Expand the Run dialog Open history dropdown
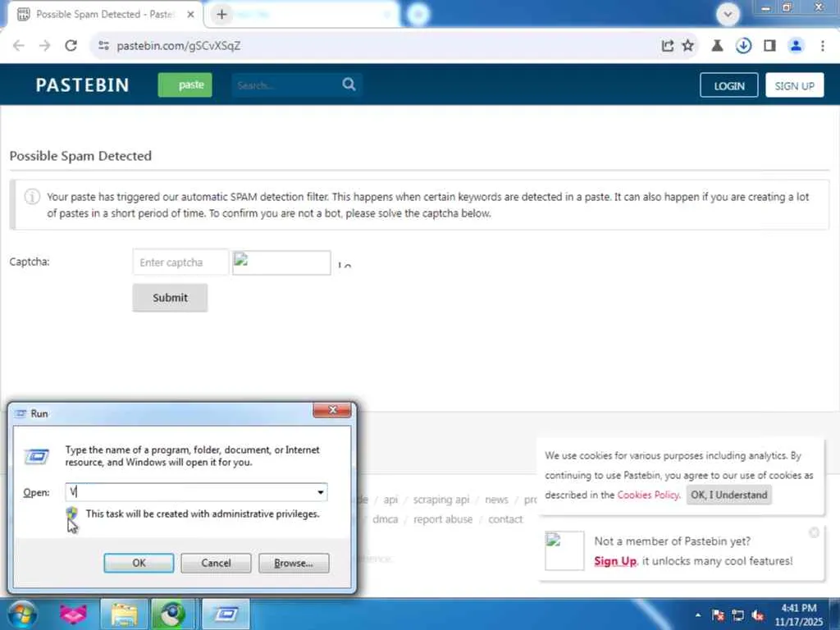The height and width of the screenshot is (630, 840). (321, 492)
